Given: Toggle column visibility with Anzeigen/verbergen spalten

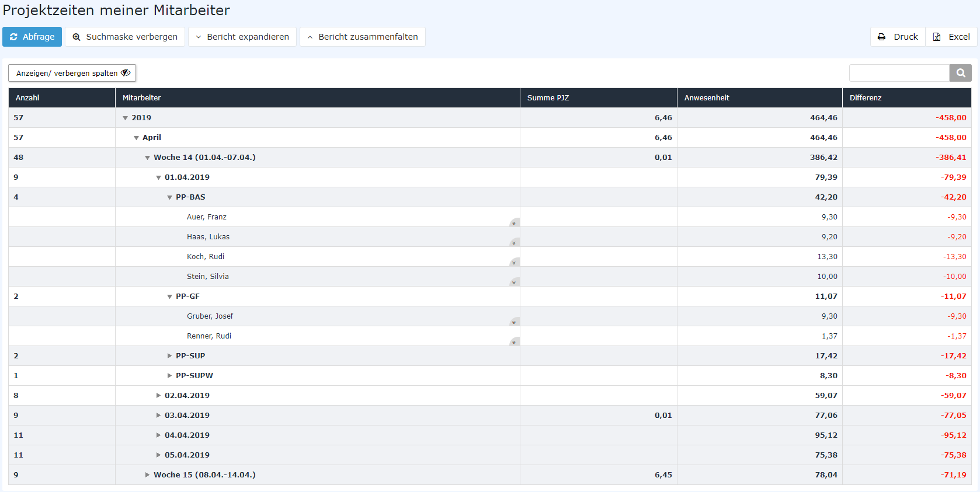Looking at the screenshot, I should [72, 73].
